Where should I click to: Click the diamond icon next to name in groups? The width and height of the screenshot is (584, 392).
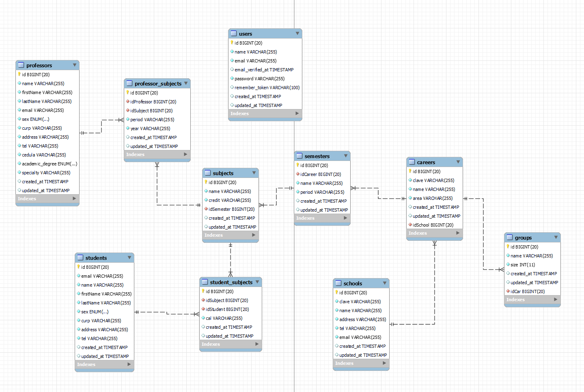click(509, 256)
